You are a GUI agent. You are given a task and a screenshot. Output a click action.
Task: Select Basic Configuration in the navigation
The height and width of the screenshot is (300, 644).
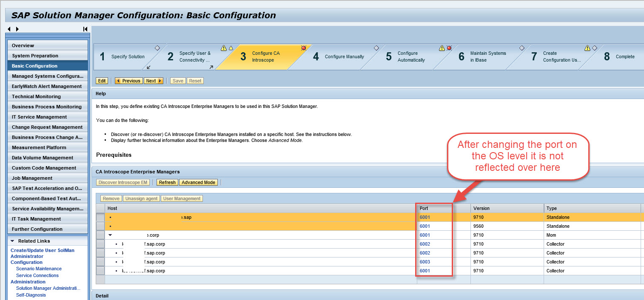[48, 66]
